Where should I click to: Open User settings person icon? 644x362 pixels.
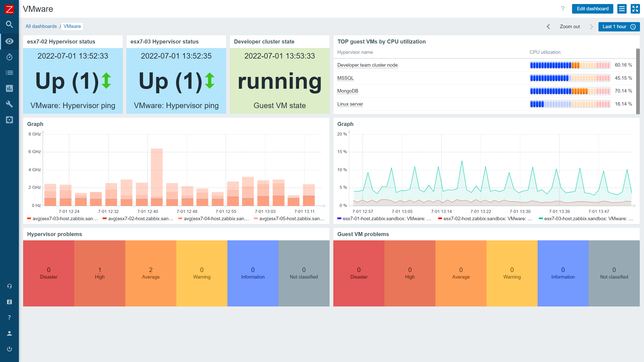(9, 333)
